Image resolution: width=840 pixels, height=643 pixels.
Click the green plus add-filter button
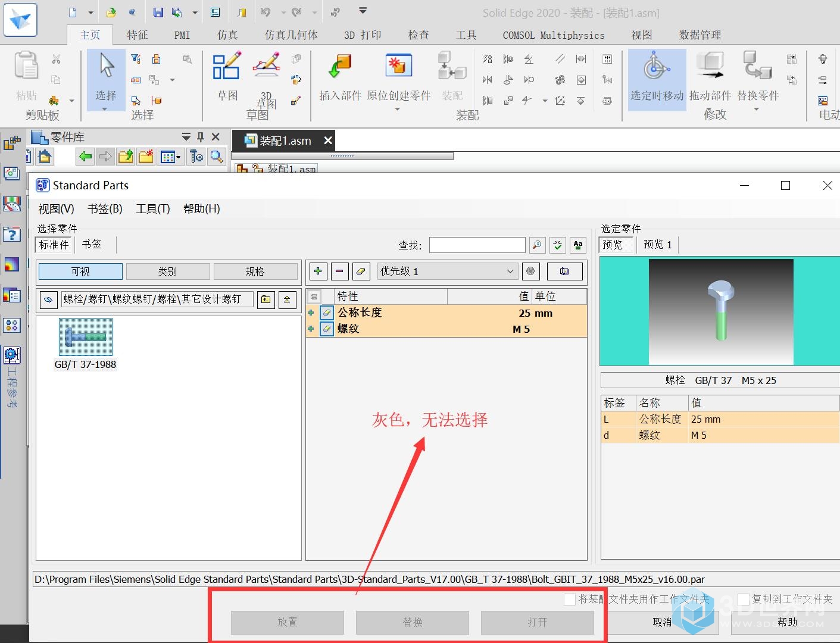(318, 271)
